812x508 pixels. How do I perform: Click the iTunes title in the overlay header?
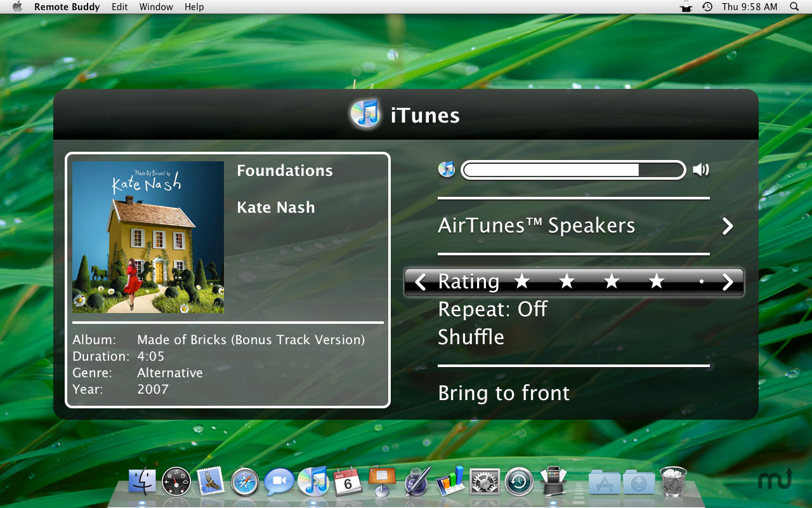pos(425,116)
